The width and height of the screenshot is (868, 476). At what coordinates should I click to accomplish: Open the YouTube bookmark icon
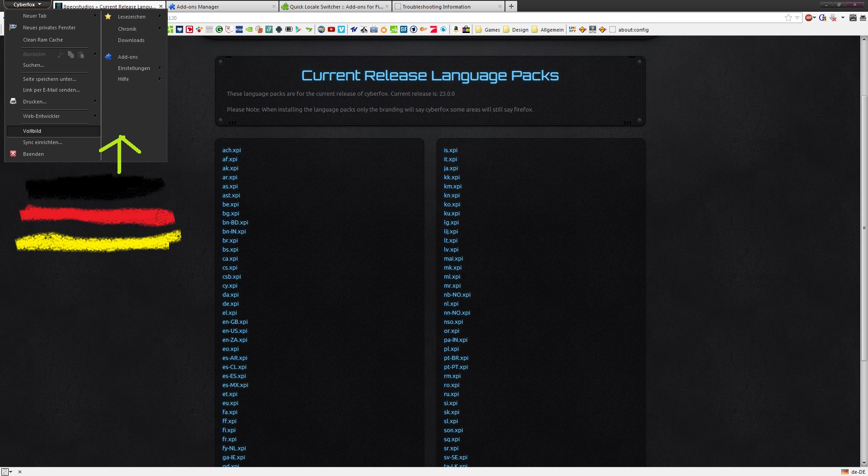[331, 29]
